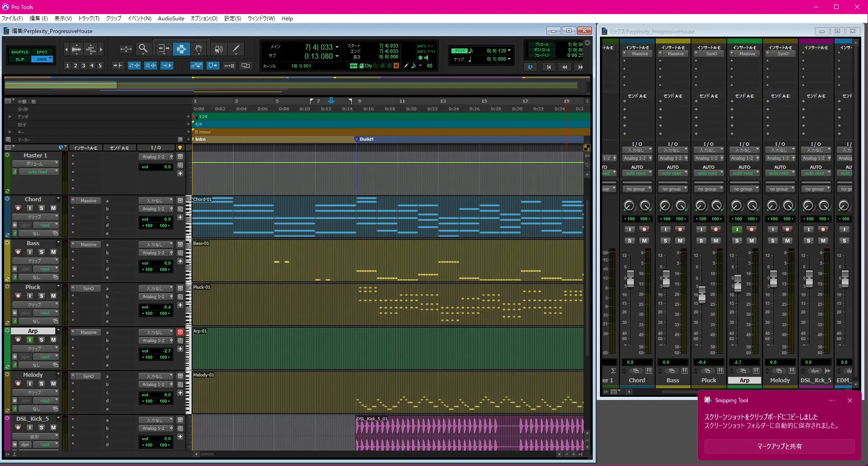Select the Trim tool
This screenshot has height=466, width=868.
[163, 49]
